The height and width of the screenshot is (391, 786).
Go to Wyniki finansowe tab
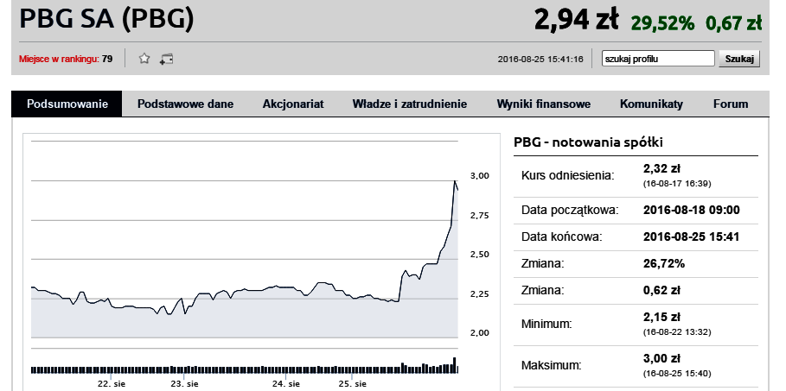543,104
